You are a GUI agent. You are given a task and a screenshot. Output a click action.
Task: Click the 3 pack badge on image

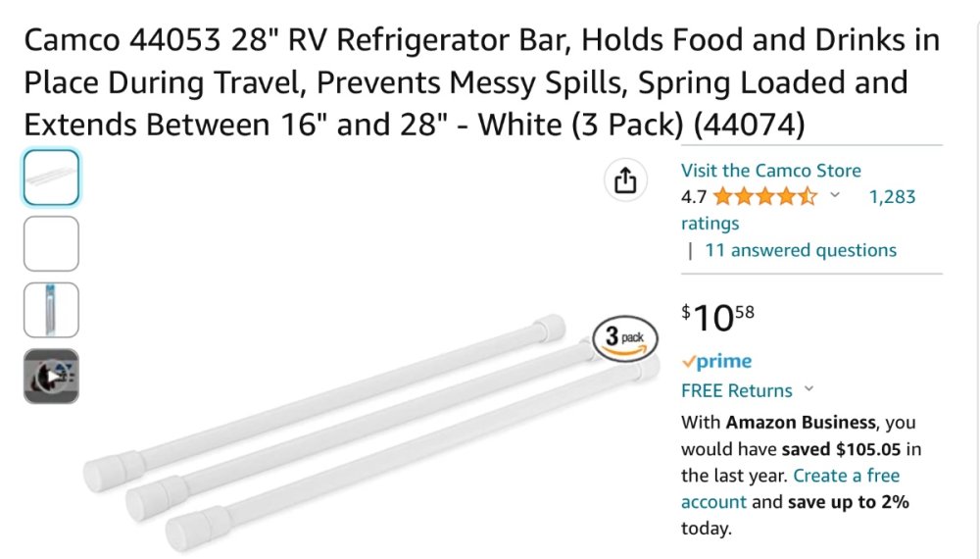625,338
